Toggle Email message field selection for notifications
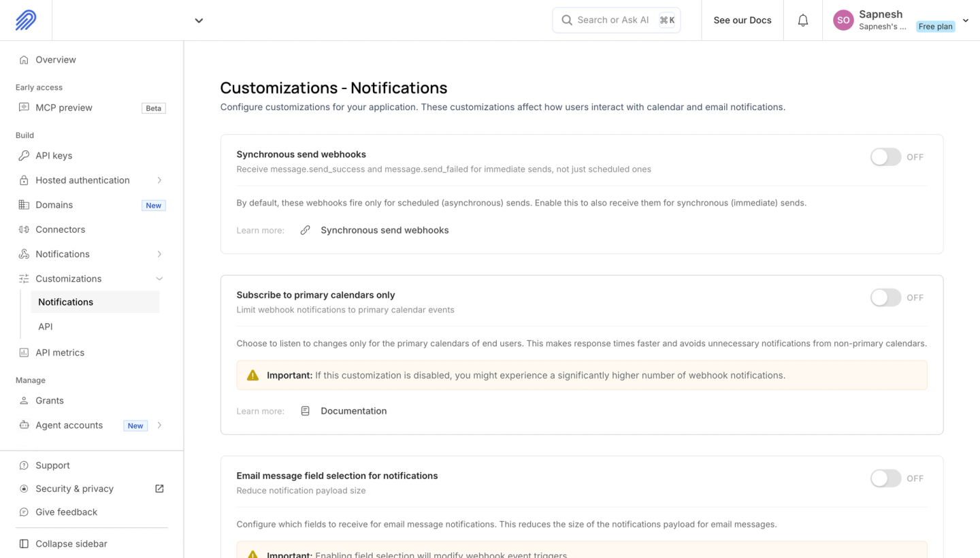Image resolution: width=980 pixels, height=558 pixels. pyautogui.click(x=885, y=478)
